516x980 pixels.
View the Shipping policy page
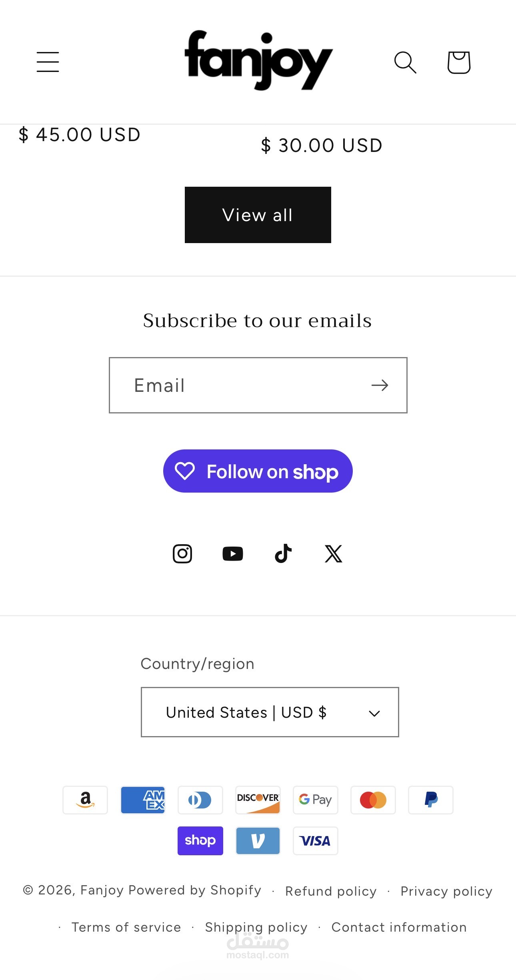[256, 927]
